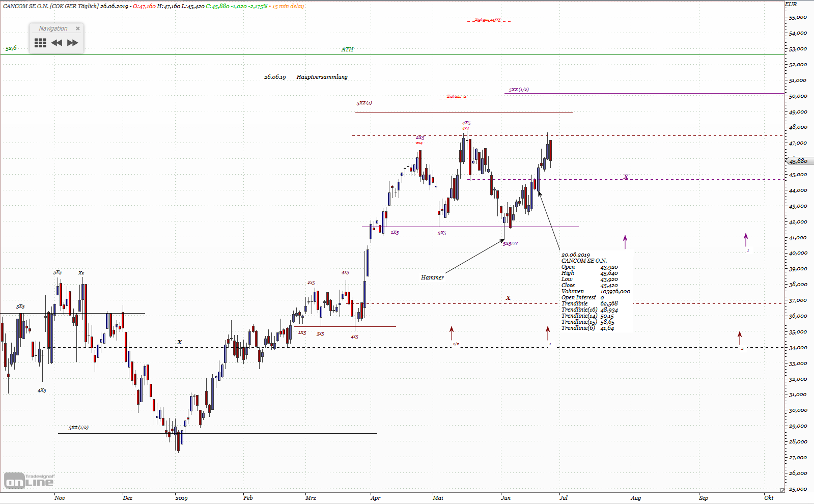This screenshot has height=504, width=814.
Task: Click the 25,000 price axis label
Action: (798, 489)
